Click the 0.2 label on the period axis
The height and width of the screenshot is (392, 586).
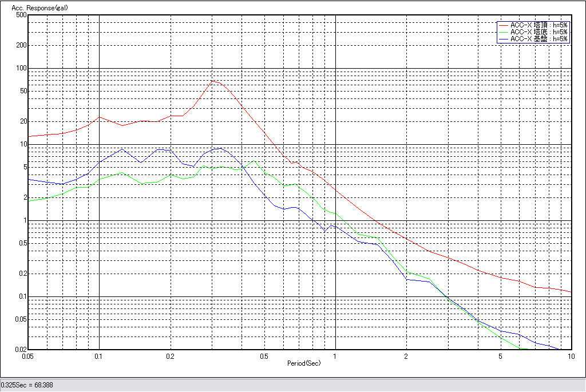(170, 357)
